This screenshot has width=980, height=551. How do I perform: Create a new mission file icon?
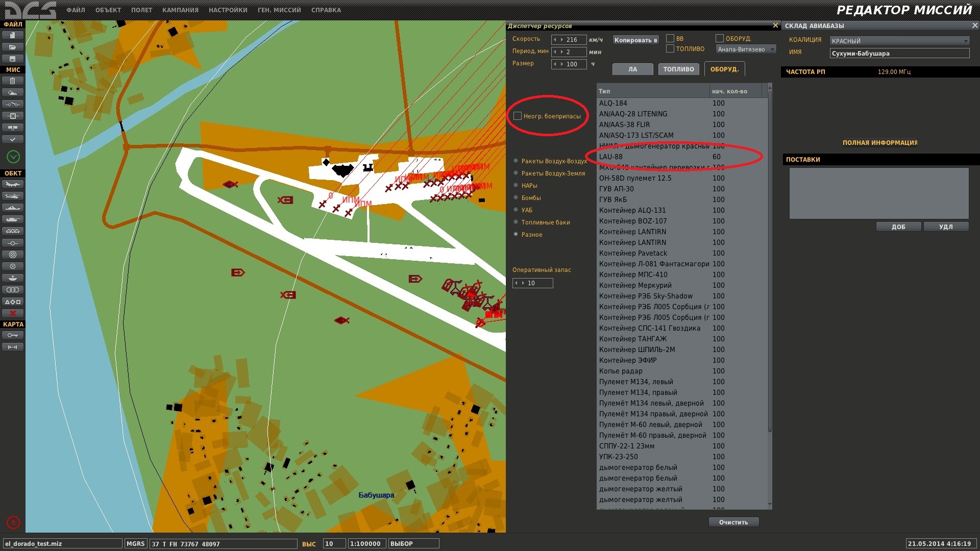pyautogui.click(x=13, y=35)
